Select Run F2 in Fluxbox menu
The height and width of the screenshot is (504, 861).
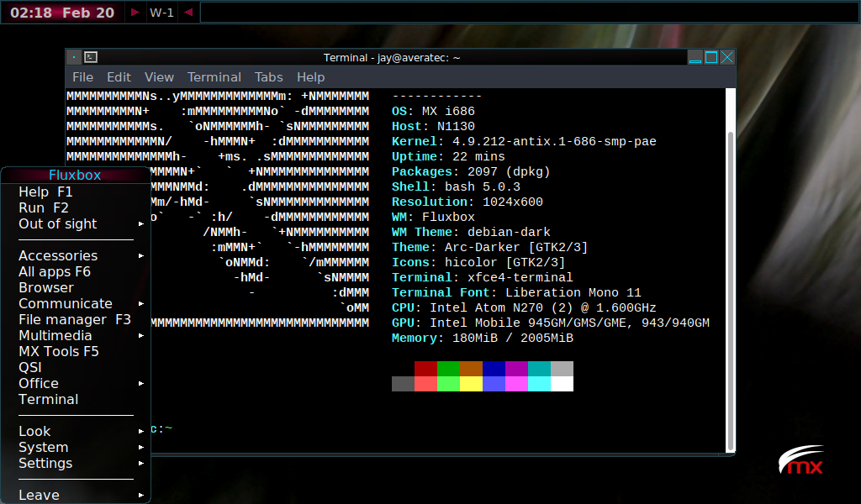point(76,207)
